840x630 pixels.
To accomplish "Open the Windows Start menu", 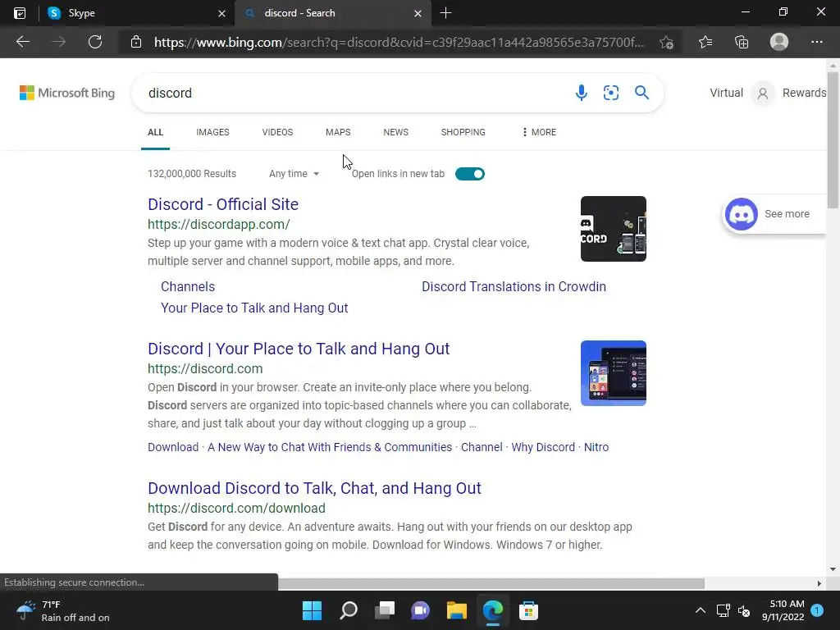I will [x=312, y=610].
